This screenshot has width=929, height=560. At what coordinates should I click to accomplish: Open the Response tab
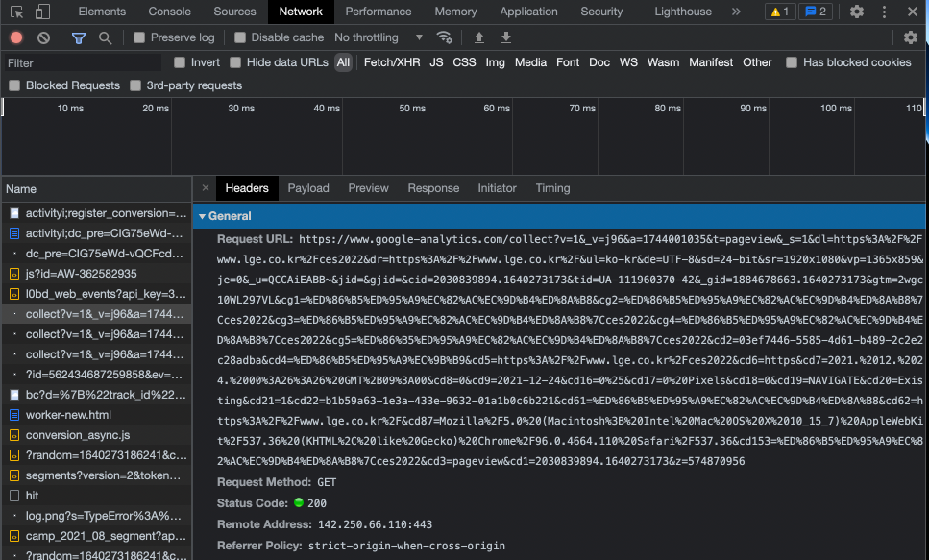click(x=433, y=188)
